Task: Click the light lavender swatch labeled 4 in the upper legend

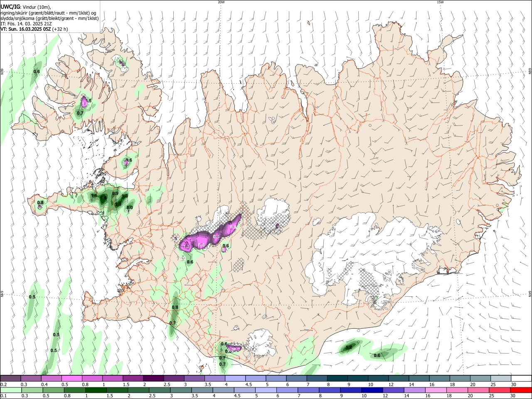Action: point(235,379)
